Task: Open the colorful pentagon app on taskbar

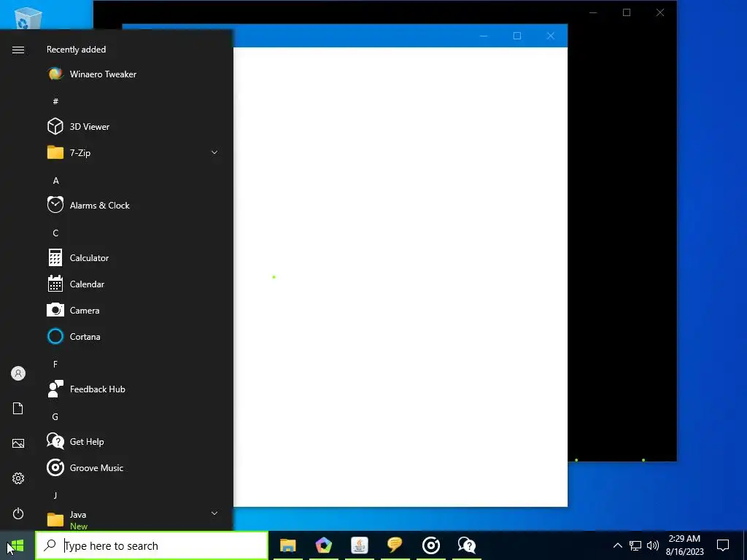Action: click(323, 545)
